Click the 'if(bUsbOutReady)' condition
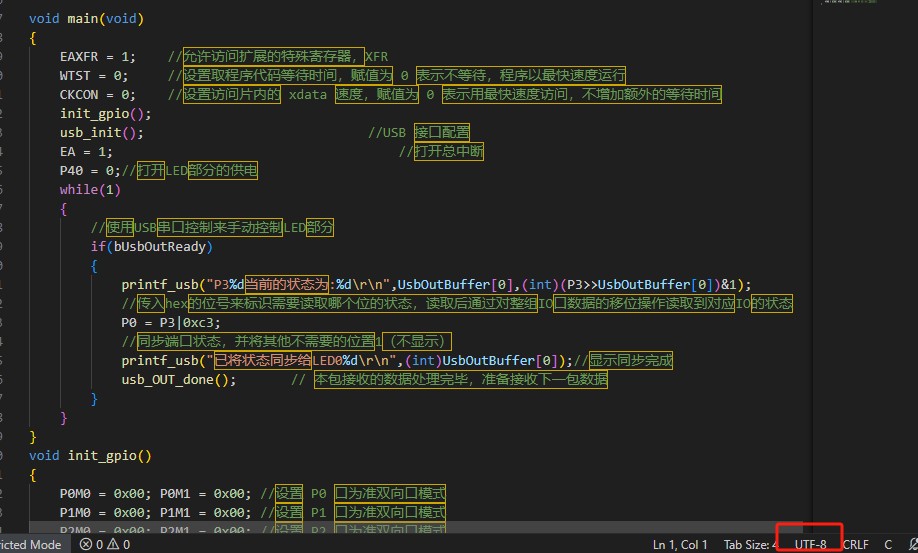 coord(152,246)
